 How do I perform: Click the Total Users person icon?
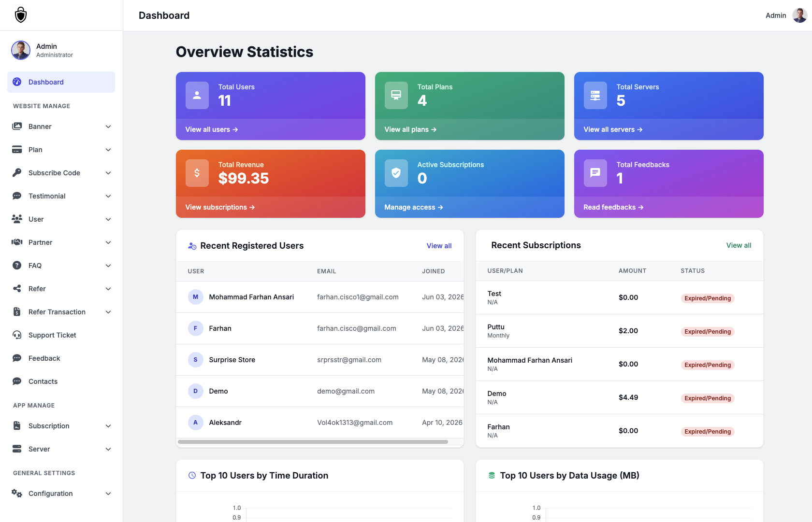pos(197,96)
